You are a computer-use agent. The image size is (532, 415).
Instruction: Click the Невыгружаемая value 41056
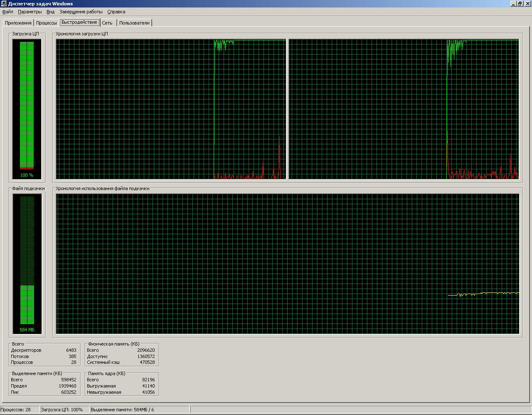point(148,392)
